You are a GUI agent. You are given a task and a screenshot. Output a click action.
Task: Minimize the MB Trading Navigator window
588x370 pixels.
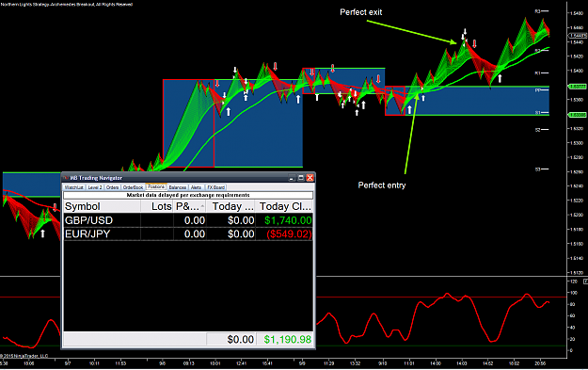click(292, 178)
